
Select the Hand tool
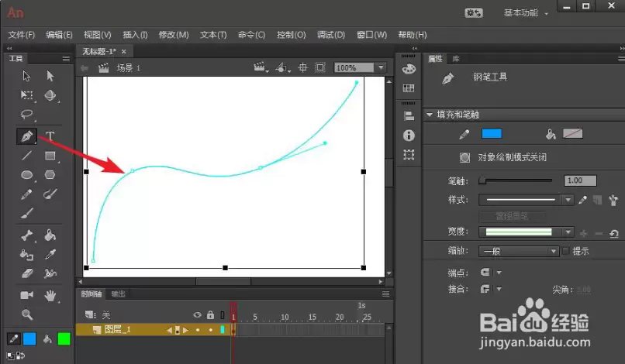pos(50,296)
